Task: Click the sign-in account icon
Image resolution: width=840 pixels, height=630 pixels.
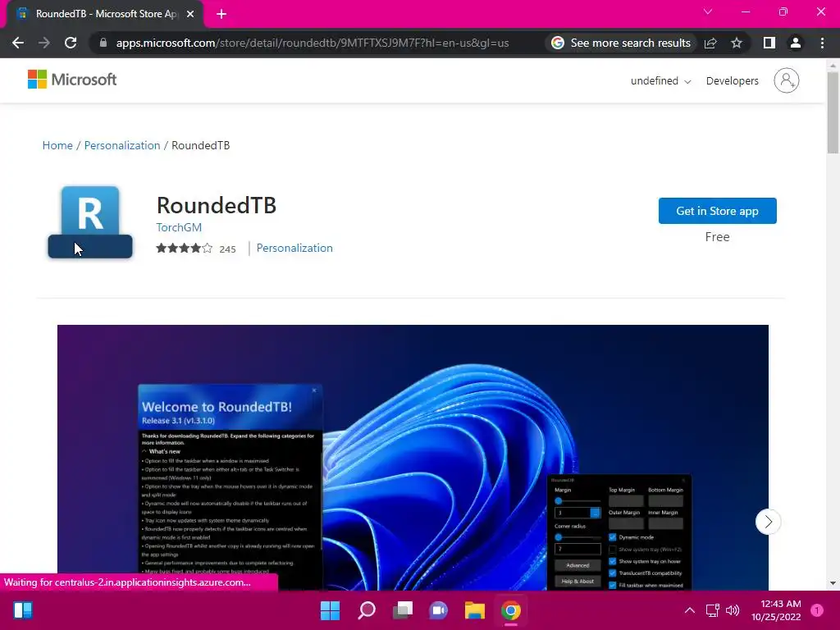Action: pos(787,80)
